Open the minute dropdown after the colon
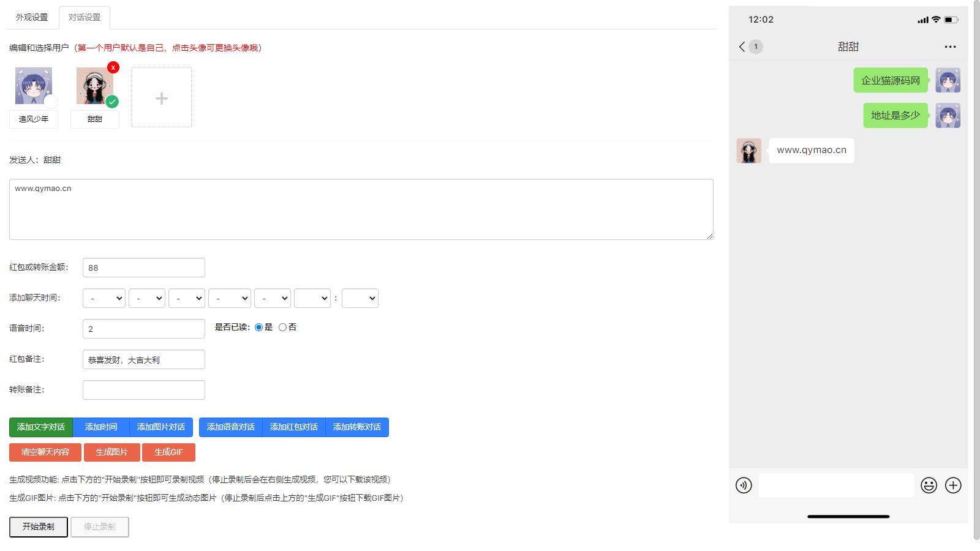The width and height of the screenshot is (980, 551). tap(360, 298)
